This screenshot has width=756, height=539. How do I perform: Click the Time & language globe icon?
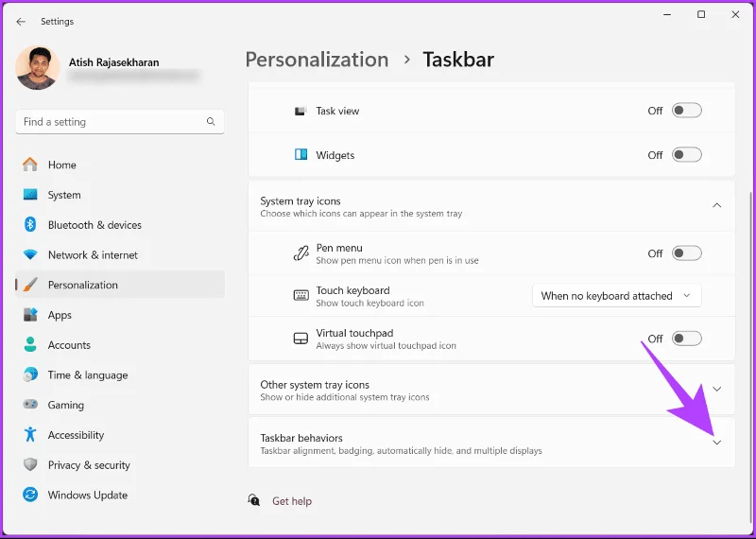30,374
